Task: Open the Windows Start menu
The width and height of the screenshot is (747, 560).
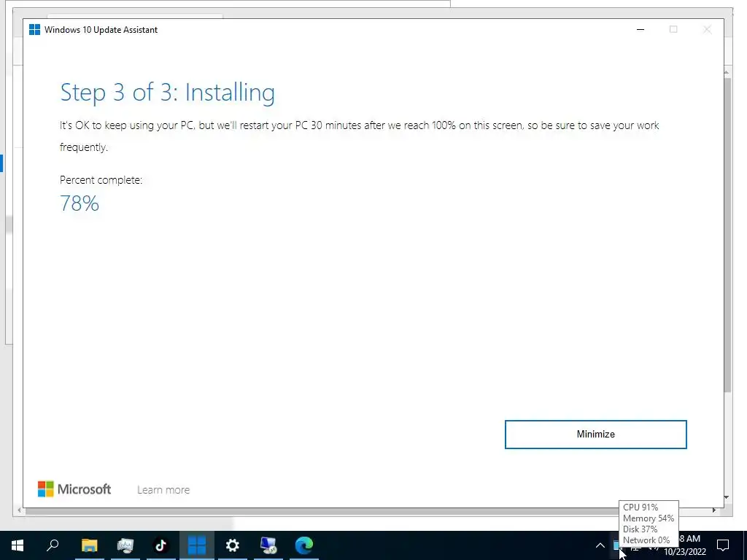Action: coord(18,545)
